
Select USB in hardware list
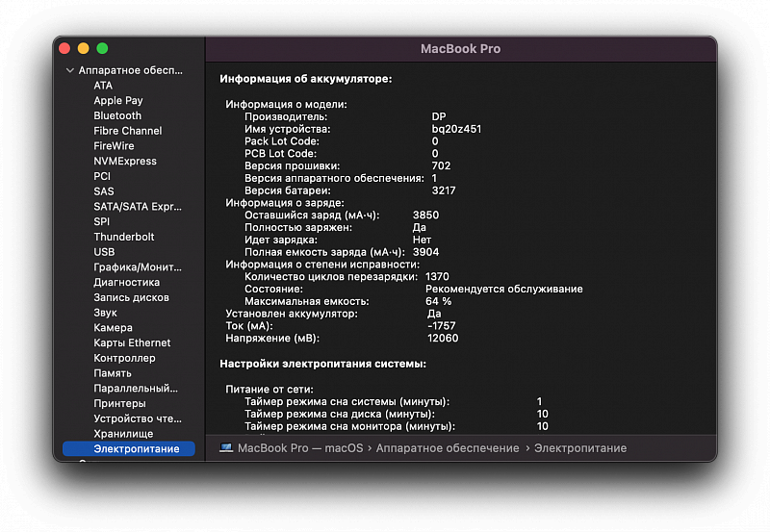[x=104, y=252]
